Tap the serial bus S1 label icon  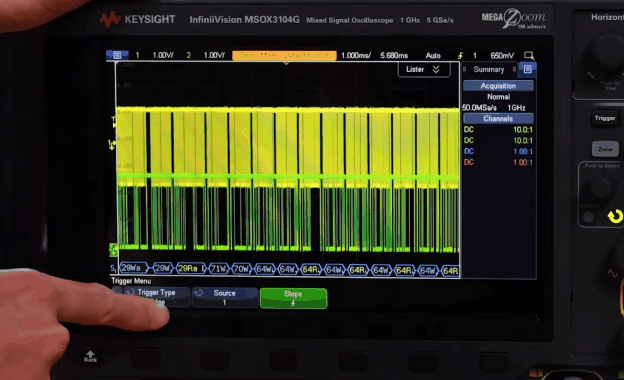[x=113, y=269]
